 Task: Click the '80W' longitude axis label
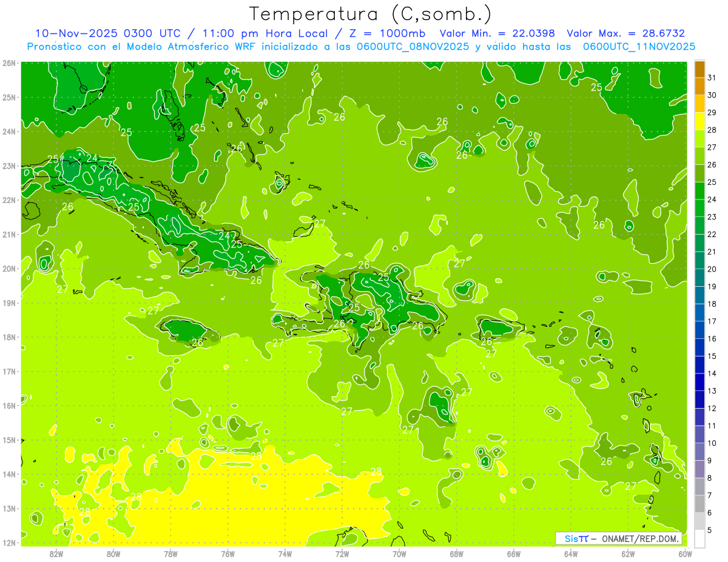113,554
